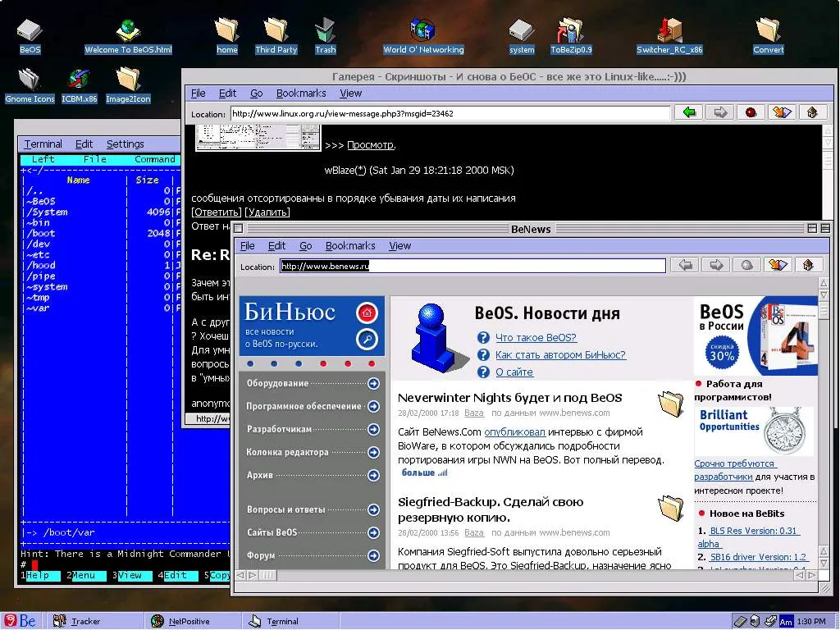Click the magnifier search icon on the БиНьюс banner
Image resolution: width=840 pixels, height=630 pixels.
pos(367,339)
